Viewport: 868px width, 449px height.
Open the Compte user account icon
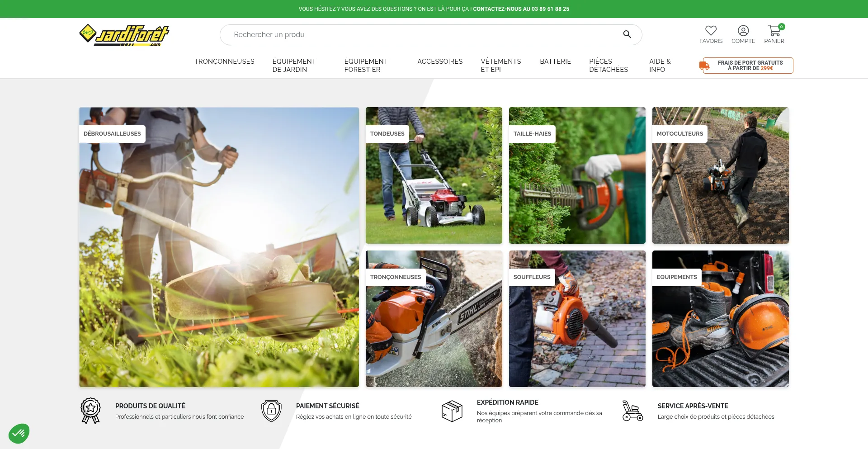743,31
